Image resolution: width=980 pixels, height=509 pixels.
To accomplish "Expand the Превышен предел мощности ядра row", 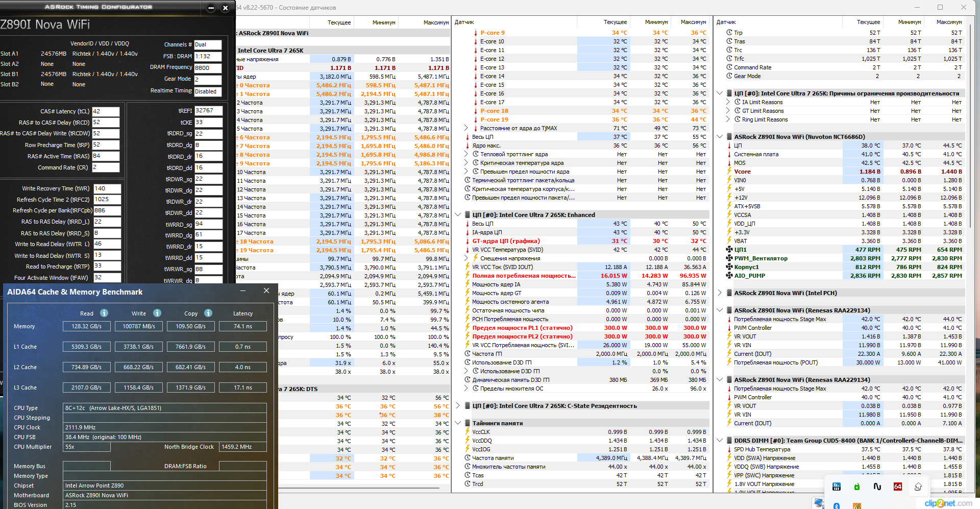I will (467, 172).
